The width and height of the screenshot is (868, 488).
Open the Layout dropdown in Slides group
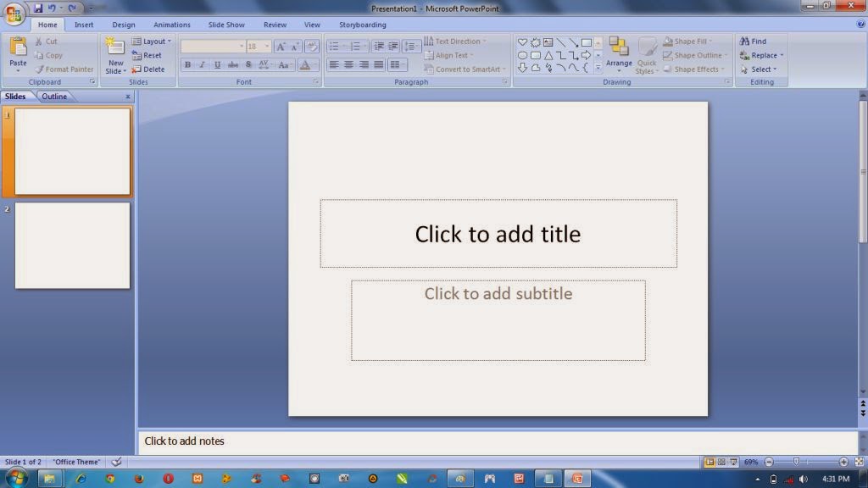pos(153,41)
